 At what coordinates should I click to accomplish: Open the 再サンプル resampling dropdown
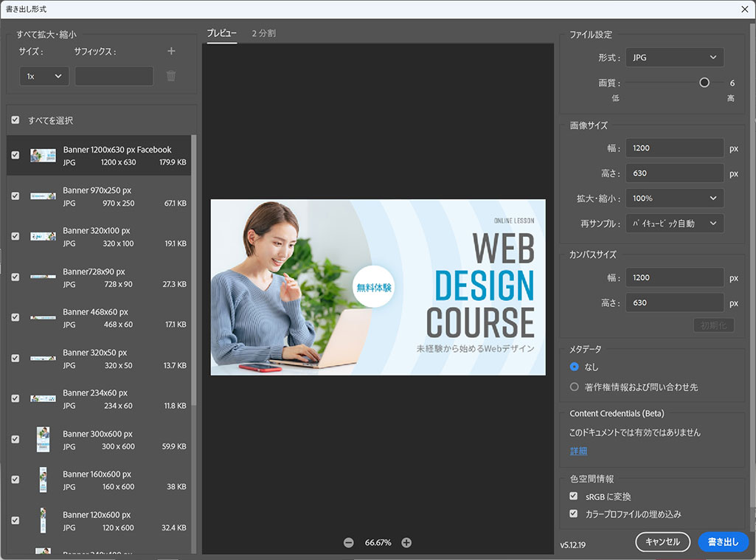coord(675,224)
